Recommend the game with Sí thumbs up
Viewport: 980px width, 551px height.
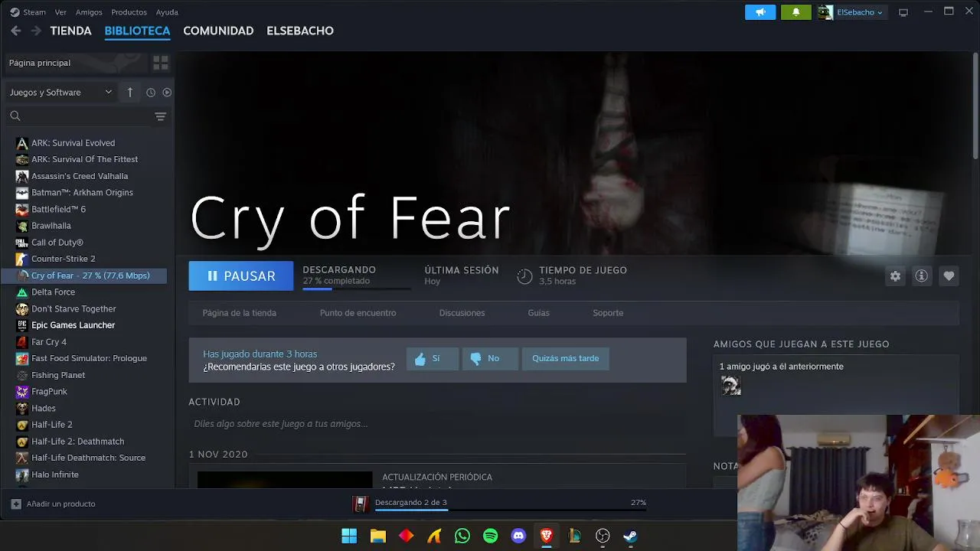pyautogui.click(x=433, y=359)
